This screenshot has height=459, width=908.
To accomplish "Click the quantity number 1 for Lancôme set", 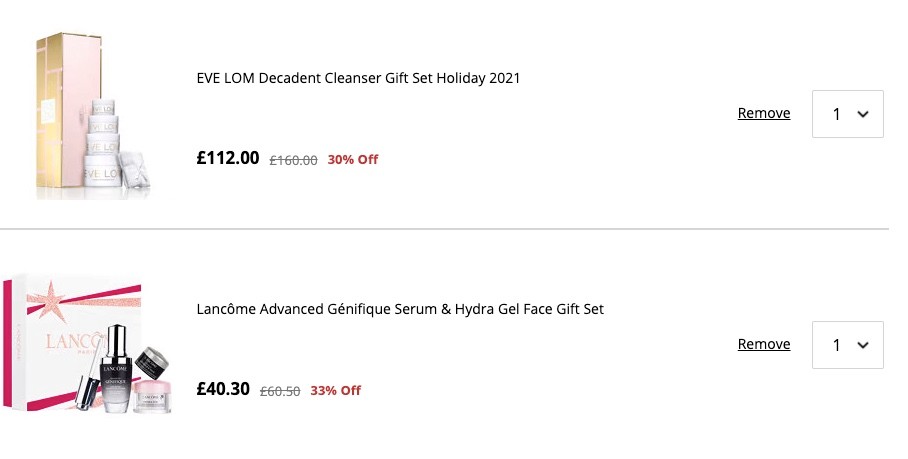I will [x=836, y=346].
